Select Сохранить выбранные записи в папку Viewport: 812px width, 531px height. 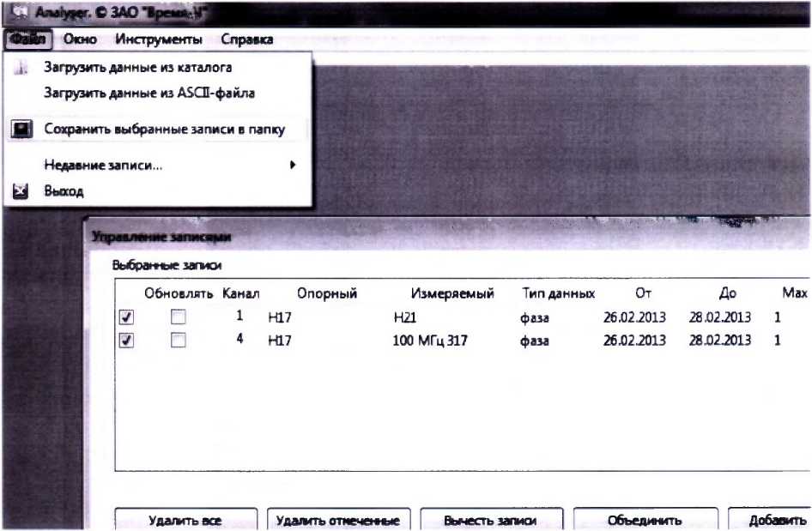(157, 129)
